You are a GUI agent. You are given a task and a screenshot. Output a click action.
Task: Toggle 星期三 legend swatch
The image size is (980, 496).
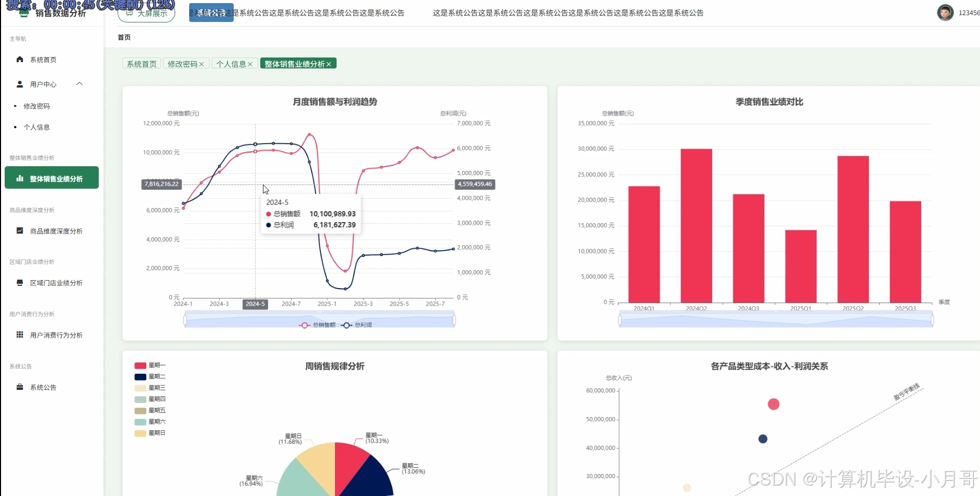tap(140, 388)
